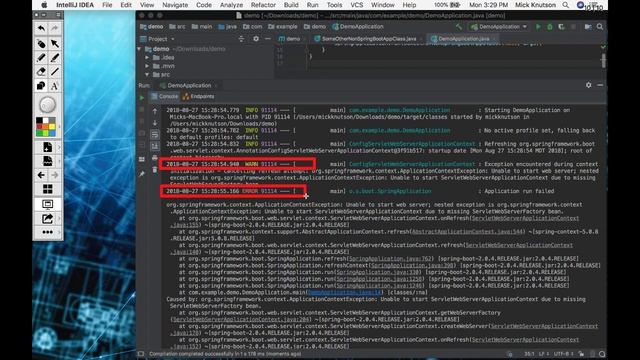Viewport: 640px width, 360px height.
Task: Click the new page icon in palette
Action: click(47, 147)
